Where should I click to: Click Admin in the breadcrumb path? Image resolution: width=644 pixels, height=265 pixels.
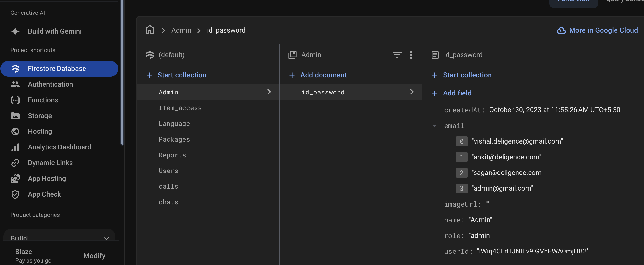pos(181,30)
